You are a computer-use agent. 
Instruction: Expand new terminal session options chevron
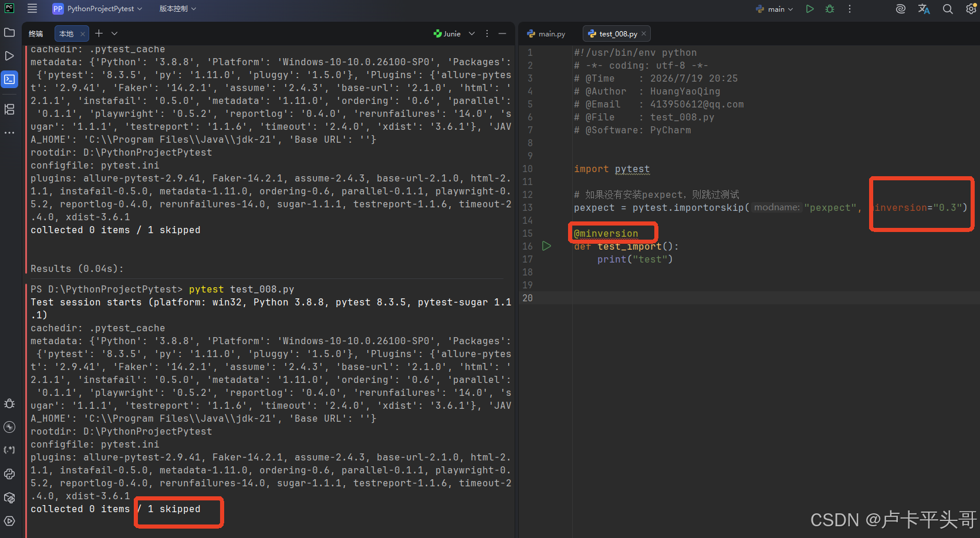(x=114, y=33)
